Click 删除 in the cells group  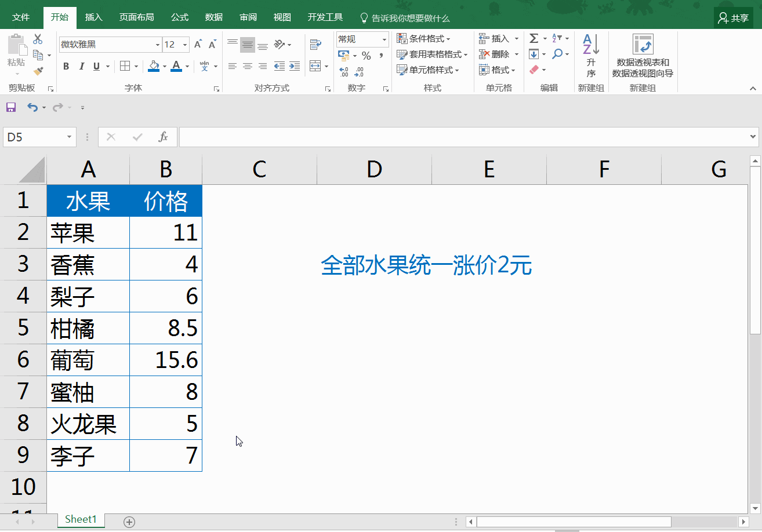point(498,54)
